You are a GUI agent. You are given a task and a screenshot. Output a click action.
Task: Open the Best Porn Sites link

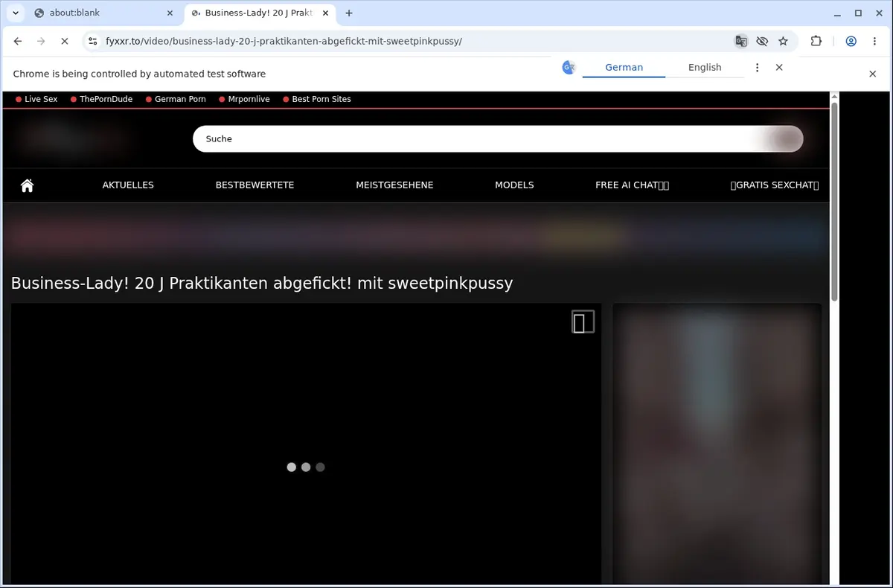316,99
